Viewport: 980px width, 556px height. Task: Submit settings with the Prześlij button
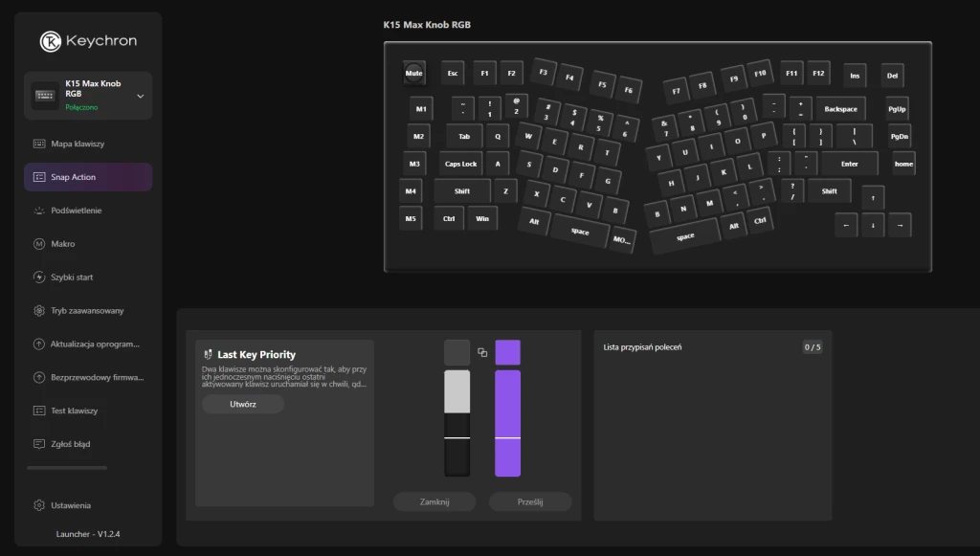coord(530,500)
